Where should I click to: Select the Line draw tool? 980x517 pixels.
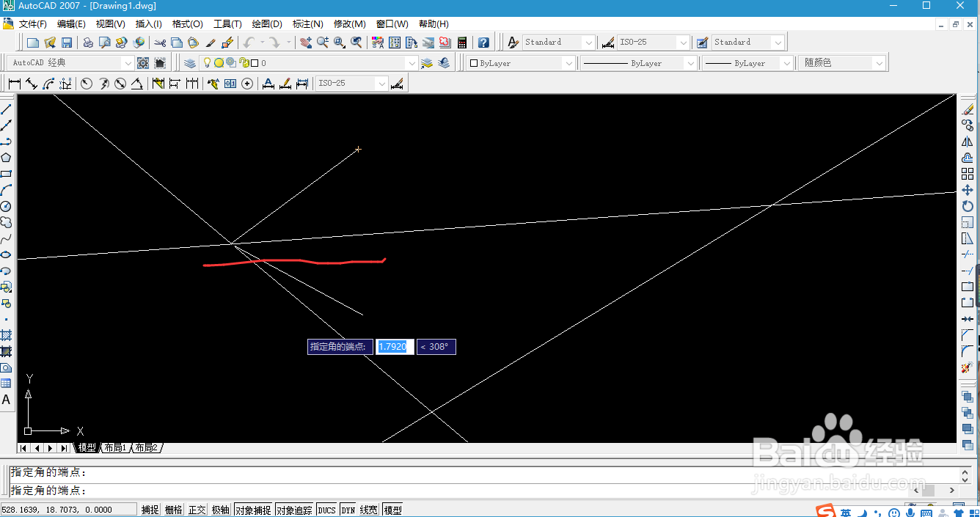tap(6, 109)
